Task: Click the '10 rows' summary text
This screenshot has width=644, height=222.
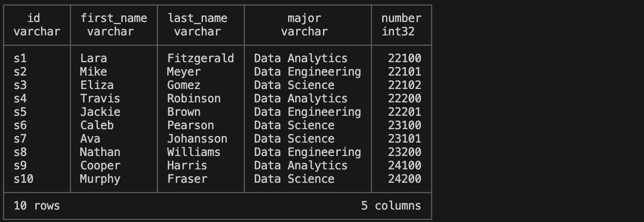Action: coord(37,206)
